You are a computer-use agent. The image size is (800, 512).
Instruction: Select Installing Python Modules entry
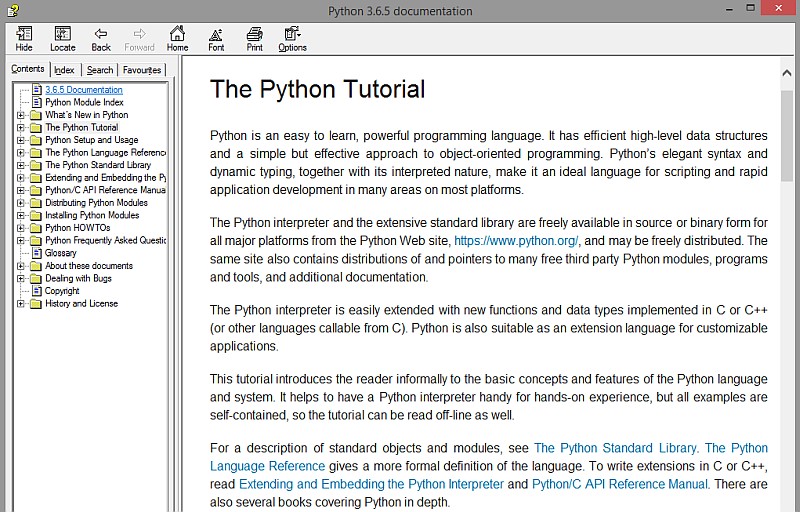coord(92,215)
